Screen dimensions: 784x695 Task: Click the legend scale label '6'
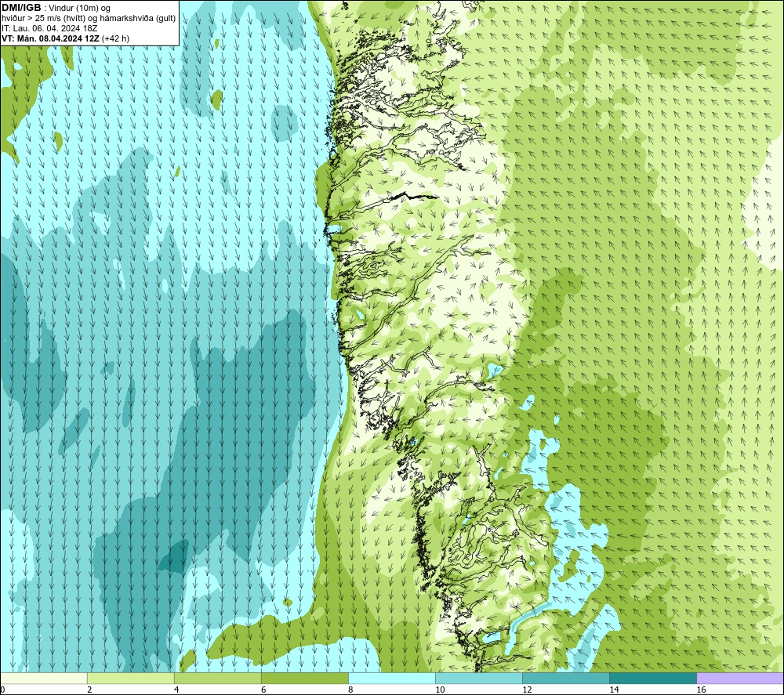pyautogui.click(x=263, y=690)
